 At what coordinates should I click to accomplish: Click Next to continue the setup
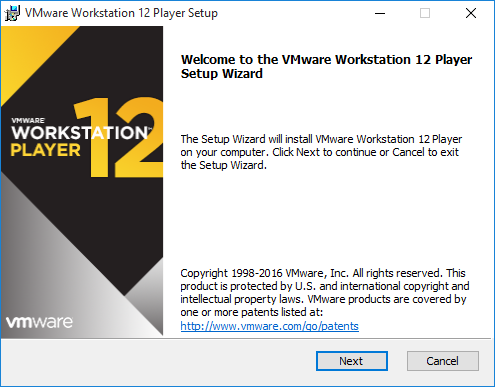[x=352, y=361]
